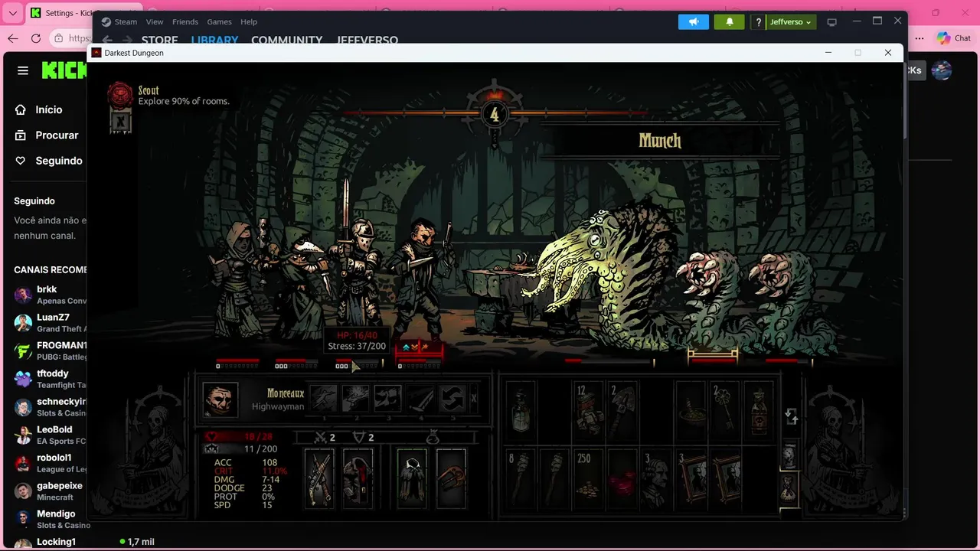Open LeoBold recommended channel
This screenshot has height=551, width=980.
(x=50, y=435)
